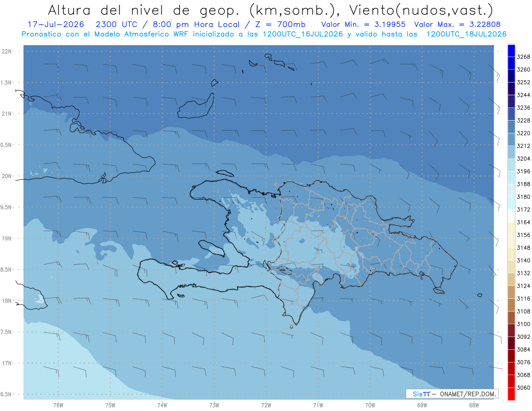Click the '72W' longitude label
The width and height of the screenshot is (532, 411).
click(x=266, y=405)
